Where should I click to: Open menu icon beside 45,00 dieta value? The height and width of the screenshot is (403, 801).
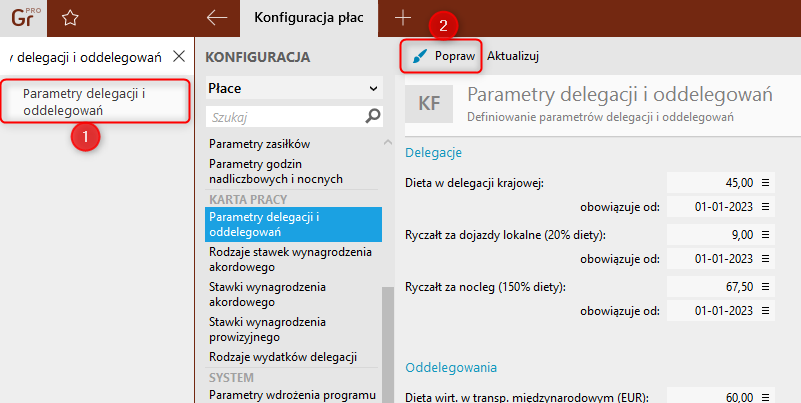tap(765, 182)
